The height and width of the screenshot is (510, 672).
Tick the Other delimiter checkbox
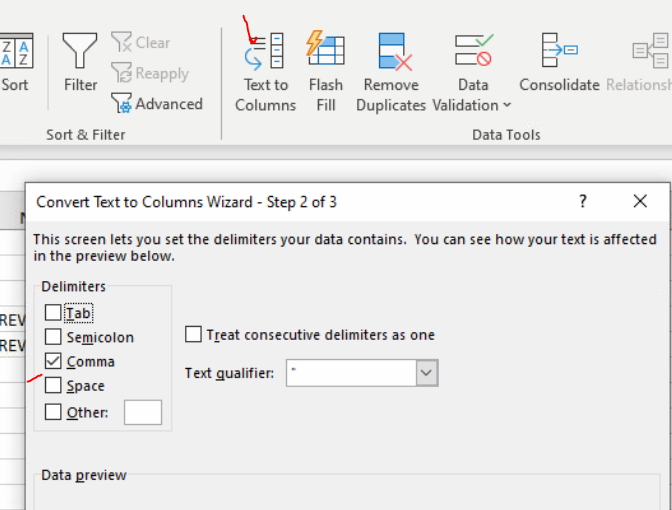point(53,411)
